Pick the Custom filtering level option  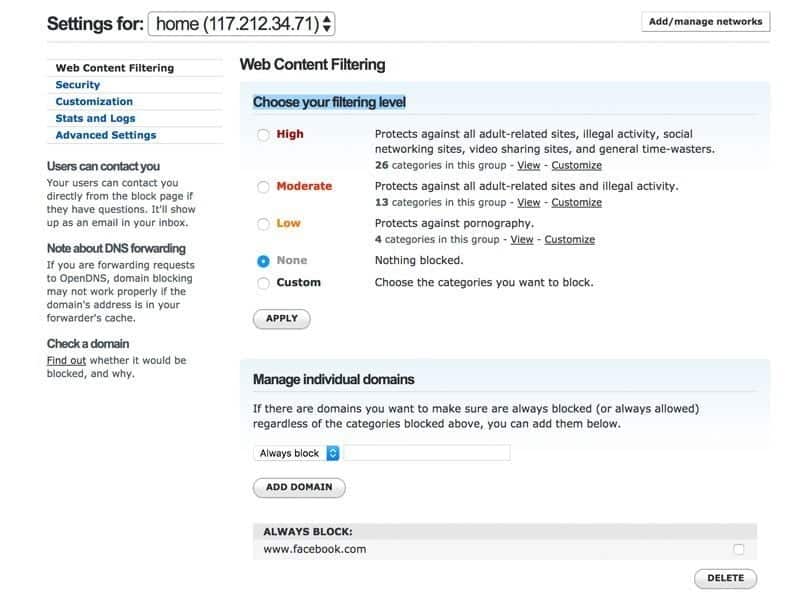pyautogui.click(x=264, y=283)
